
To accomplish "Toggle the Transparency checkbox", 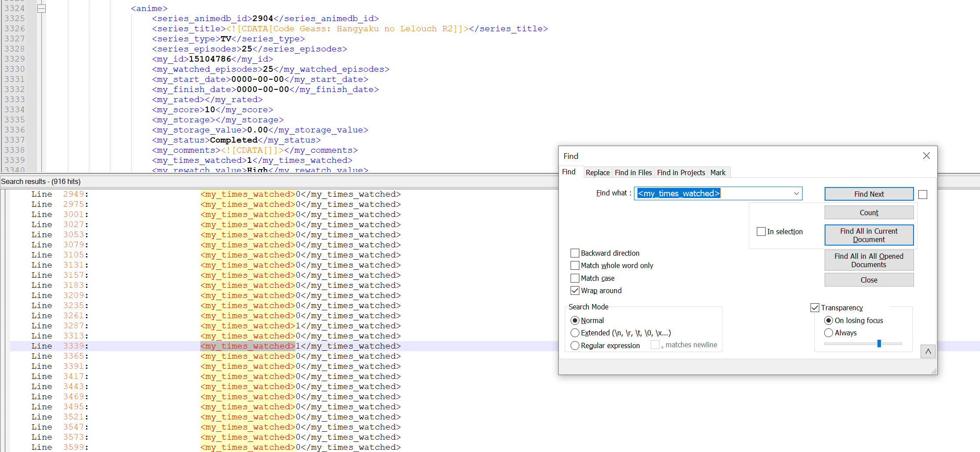I will [x=815, y=308].
